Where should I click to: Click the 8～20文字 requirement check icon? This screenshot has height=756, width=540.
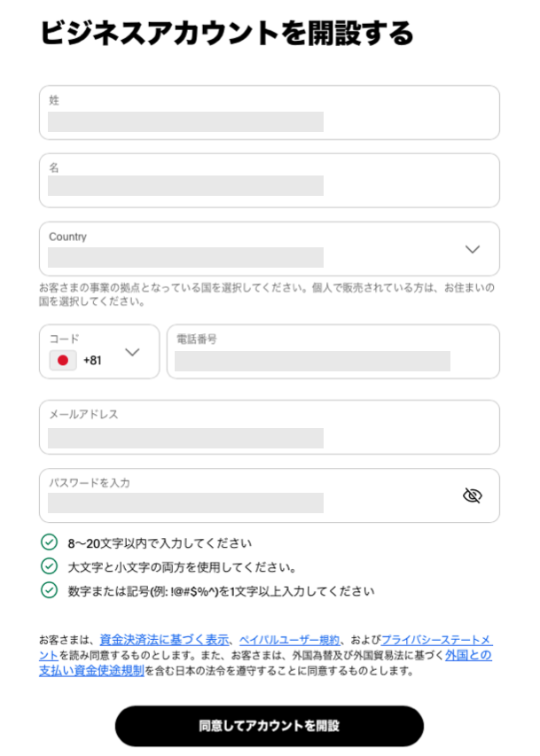pyautogui.click(x=49, y=542)
